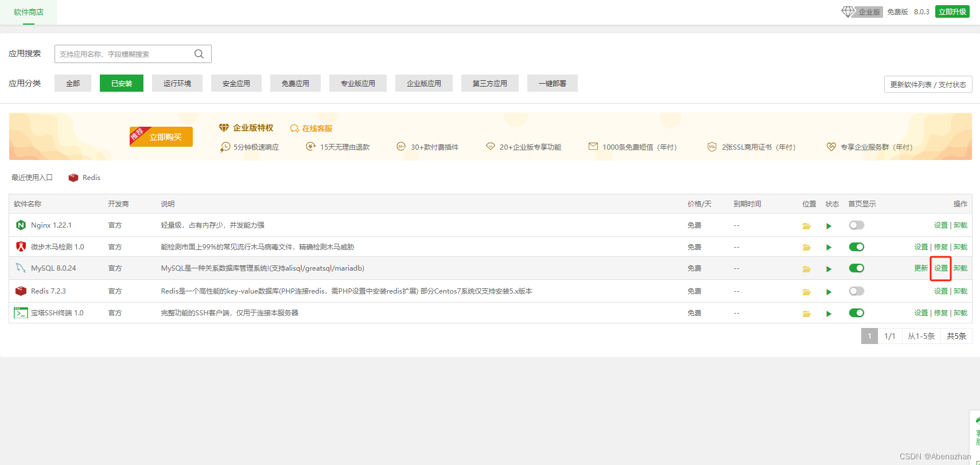The width and height of the screenshot is (980, 465).
Task: Open 设置 for MySQL 8.0.24
Action: coord(941,268)
